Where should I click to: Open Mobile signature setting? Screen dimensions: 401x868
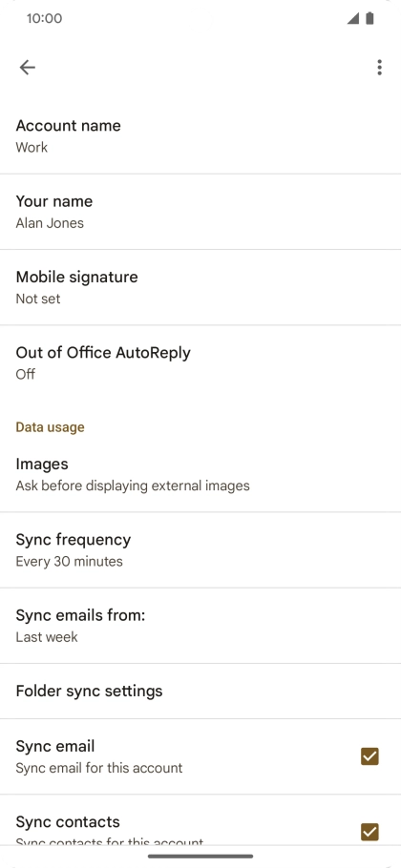pos(200,287)
